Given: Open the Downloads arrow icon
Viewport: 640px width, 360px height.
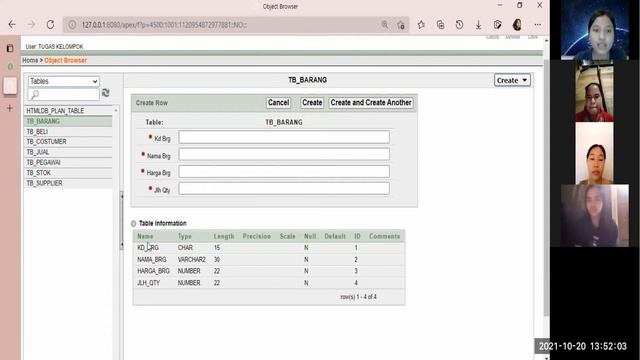Looking at the screenshot, I should coord(478,25).
